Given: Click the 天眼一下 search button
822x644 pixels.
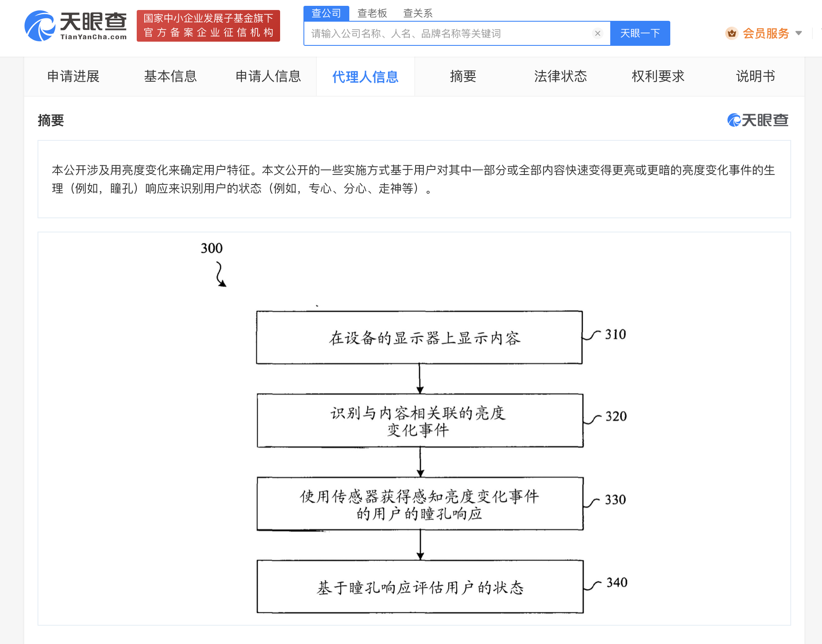Looking at the screenshot, I should point(640,33).
